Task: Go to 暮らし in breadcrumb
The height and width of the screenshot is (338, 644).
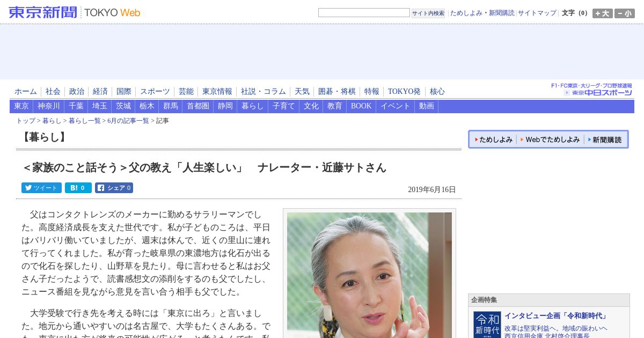Action: (52, 121)
